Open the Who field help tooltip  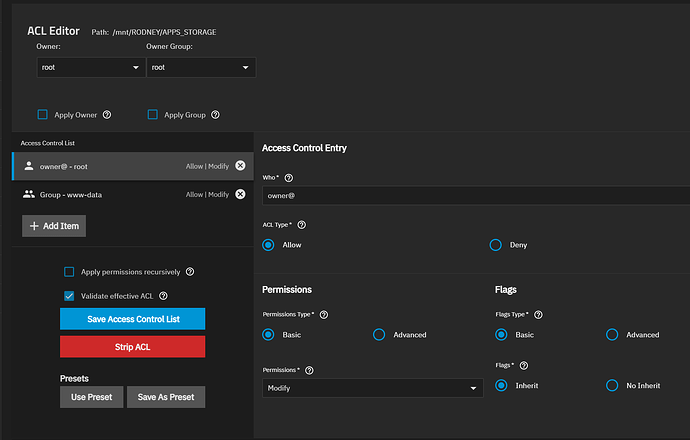(x=289, y=178)
